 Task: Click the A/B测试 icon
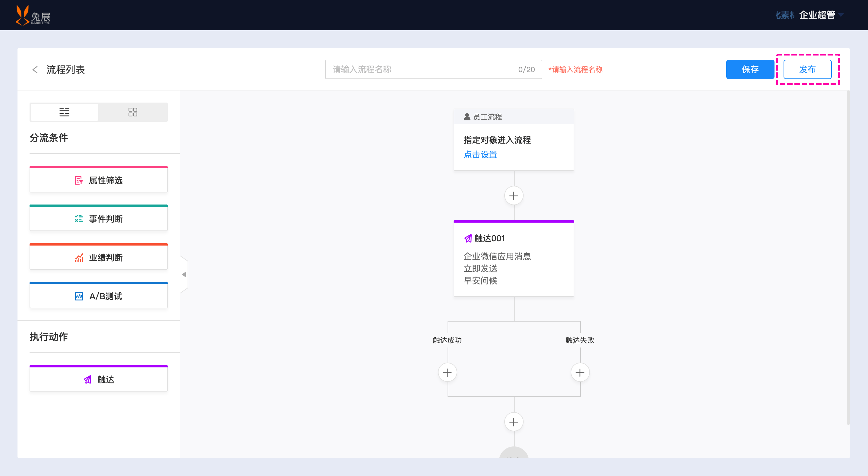(79, 296)
